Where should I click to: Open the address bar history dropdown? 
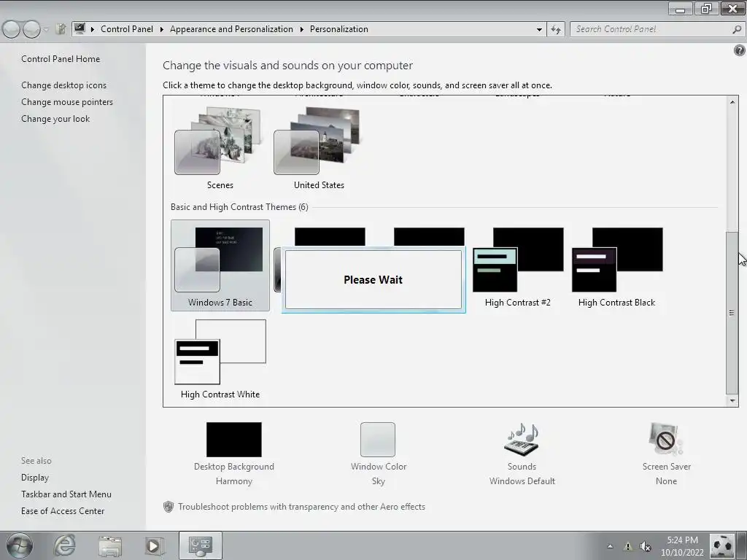(x=539, y=29)
